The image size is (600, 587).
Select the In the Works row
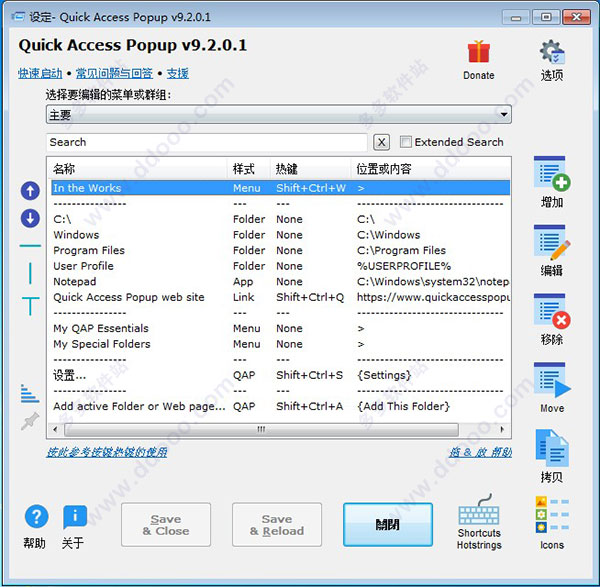click(x=280, y=188)
